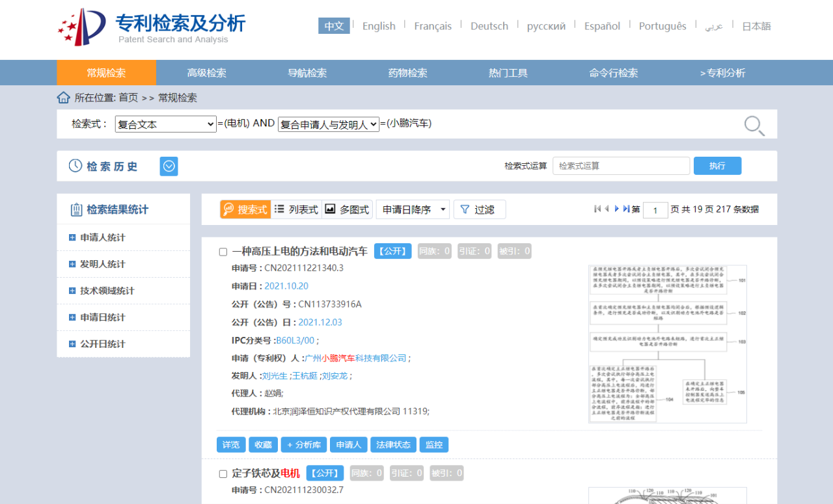
Task: Click the Patent Search and Analysis logo
Action: click(x=151, y=27)
